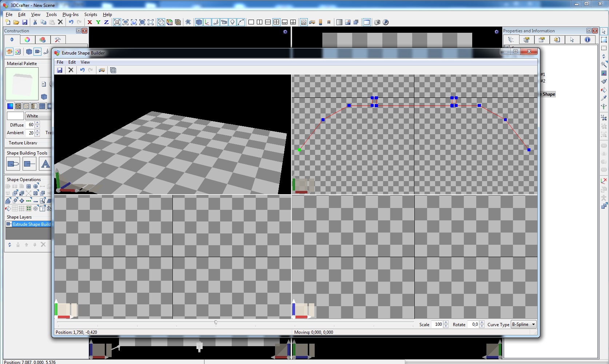Increase the Scale value with up arrow
609x364 pixels.
(446, 323)
